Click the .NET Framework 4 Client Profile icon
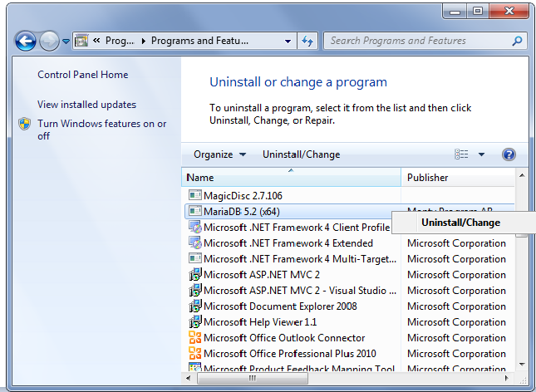The width and height of the screenshot is (536, 392). [195, 227]
